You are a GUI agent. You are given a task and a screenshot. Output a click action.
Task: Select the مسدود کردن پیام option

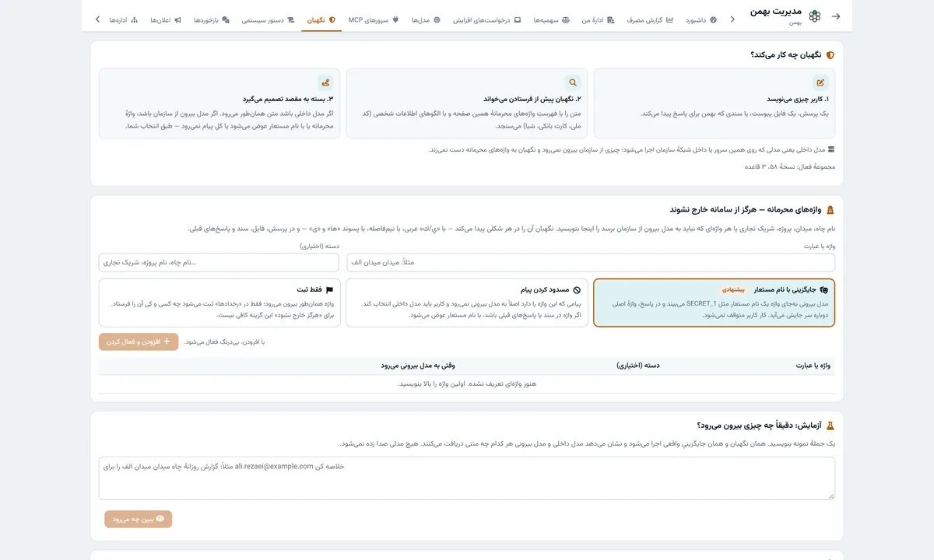[467, 303]
